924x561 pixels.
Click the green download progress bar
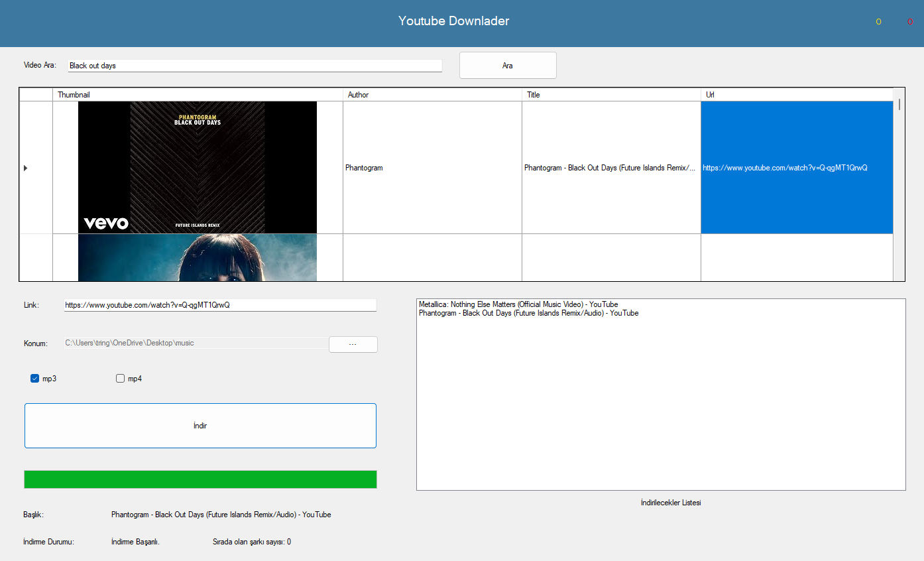click(x=200, y=479)
